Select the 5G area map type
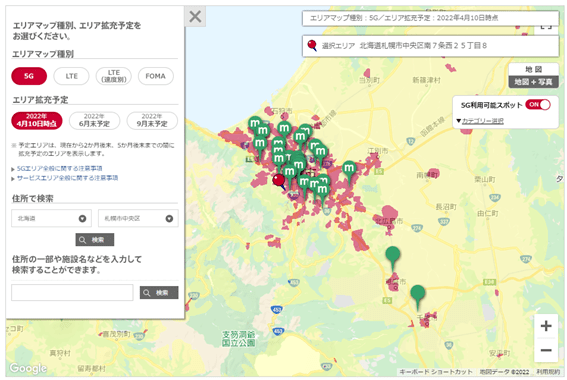Screen dimensions: 567x380 click(29, 76)
